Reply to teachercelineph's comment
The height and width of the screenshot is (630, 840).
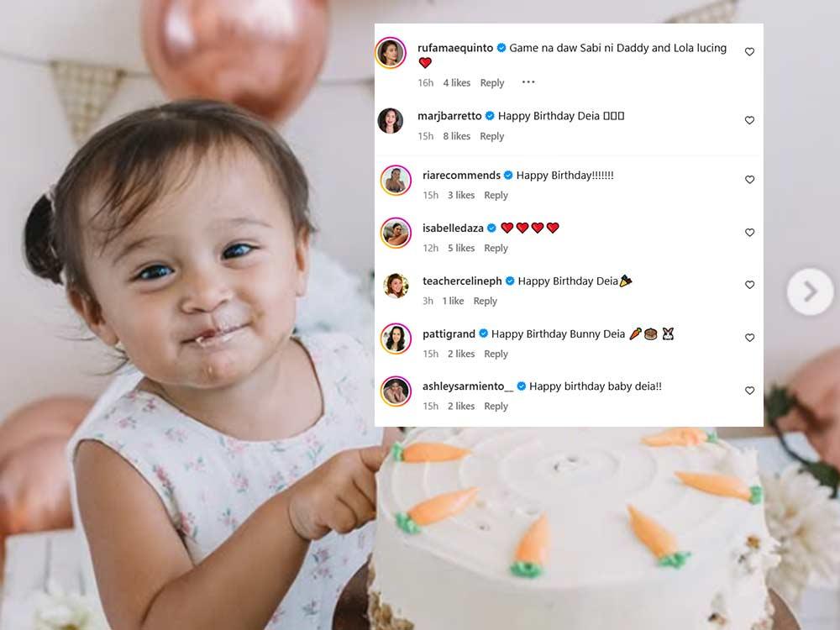click(485, 301)
